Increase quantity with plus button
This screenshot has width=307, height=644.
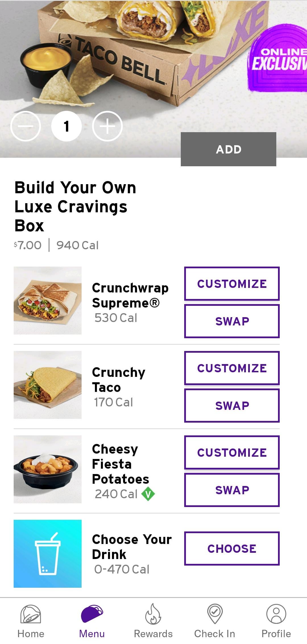[107, 126]
